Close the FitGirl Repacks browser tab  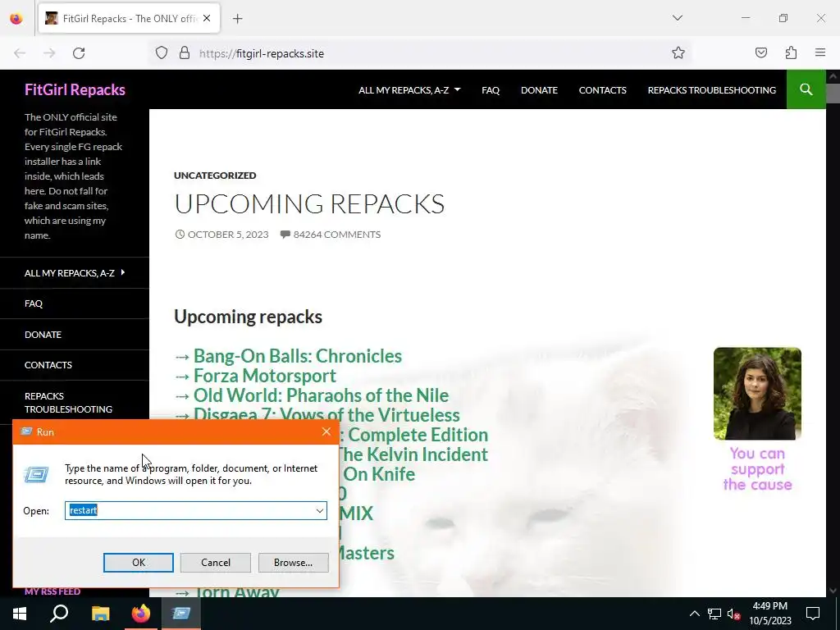[x=207, y=18]
